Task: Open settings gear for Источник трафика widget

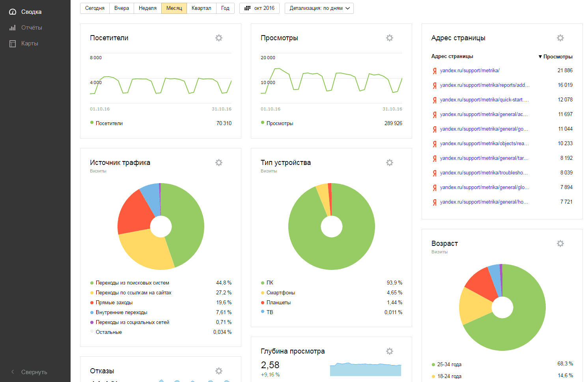Action: click(219, 163)
